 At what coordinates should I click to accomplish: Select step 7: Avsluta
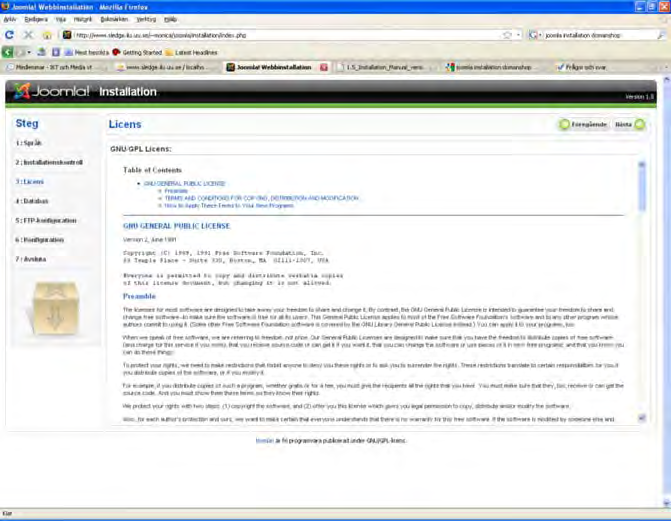tap(30, 259)
